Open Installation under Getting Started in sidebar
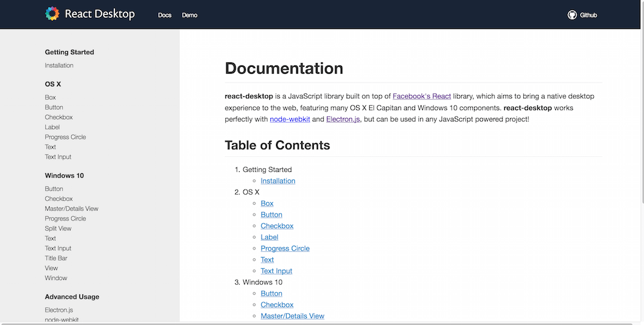 (59, 66)
